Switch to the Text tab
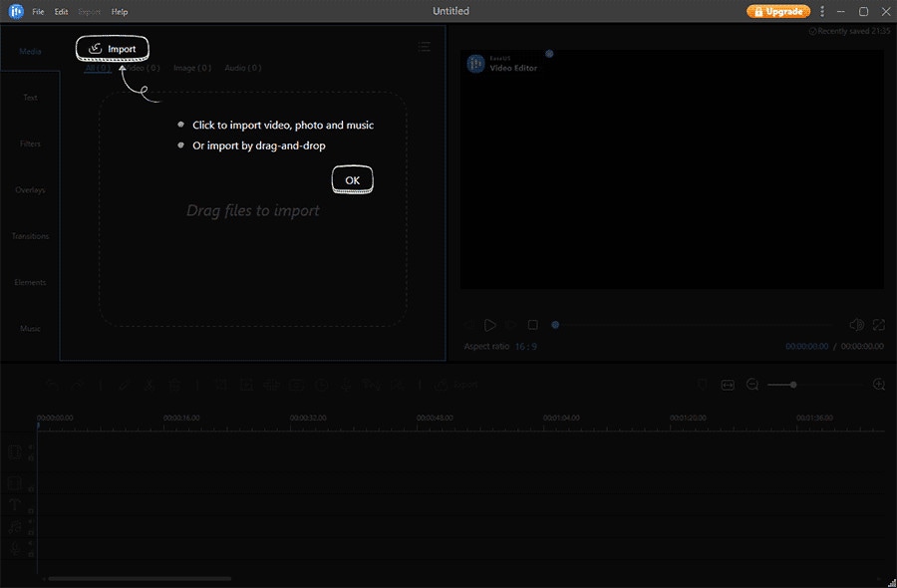 (30, 98)
